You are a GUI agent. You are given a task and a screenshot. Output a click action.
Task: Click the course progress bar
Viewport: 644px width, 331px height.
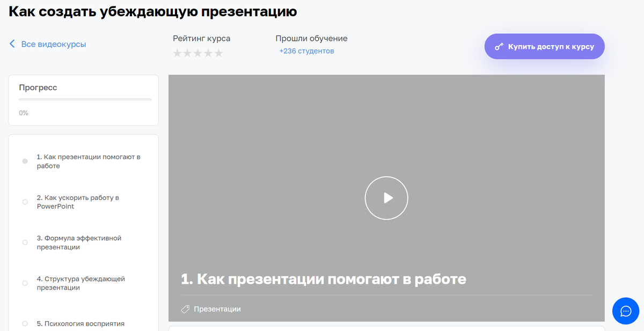pyautogui.click(x=85, y=100)
